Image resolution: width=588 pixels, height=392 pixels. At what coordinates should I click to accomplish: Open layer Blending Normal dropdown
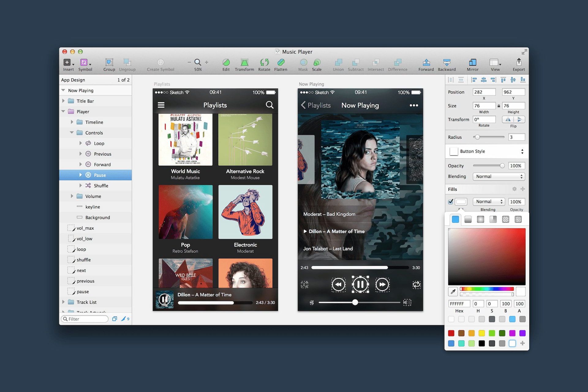(499, 176)
